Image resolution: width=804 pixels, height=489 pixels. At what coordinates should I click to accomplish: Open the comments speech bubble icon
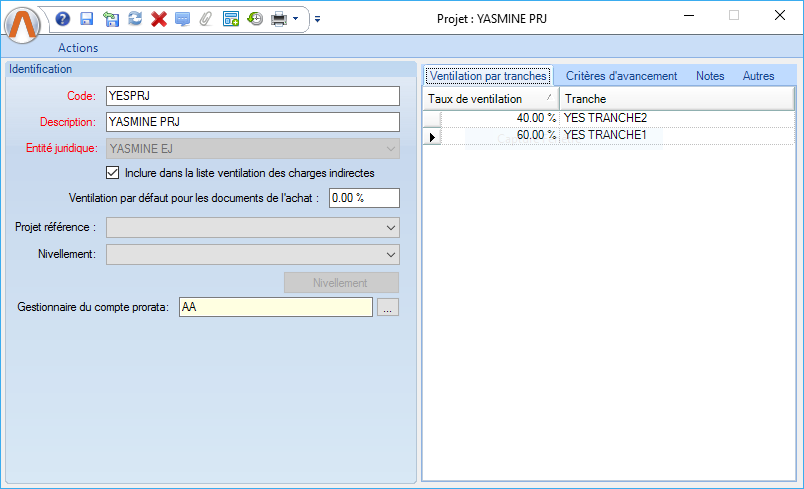182,19
